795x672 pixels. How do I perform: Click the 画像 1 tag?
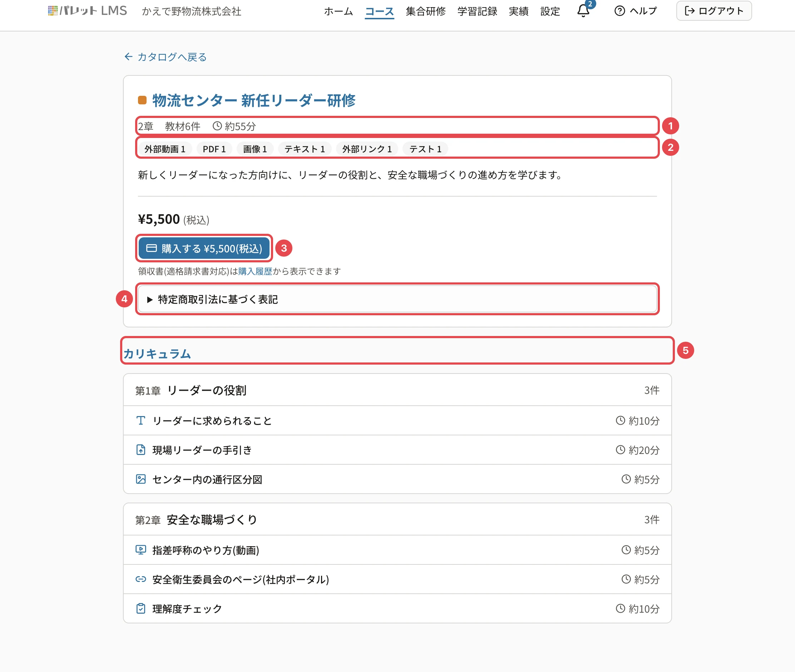[255, 149]
